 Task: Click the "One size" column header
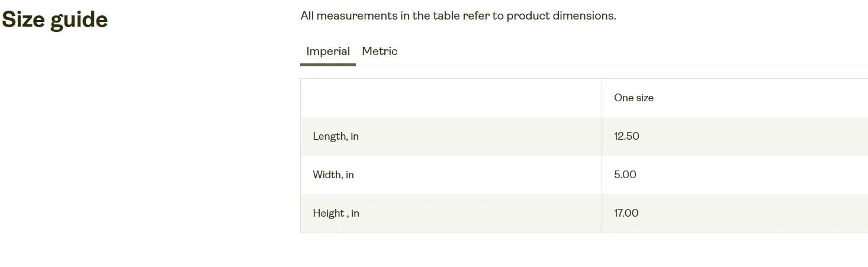pyautogui.click(x=634, y=98)
